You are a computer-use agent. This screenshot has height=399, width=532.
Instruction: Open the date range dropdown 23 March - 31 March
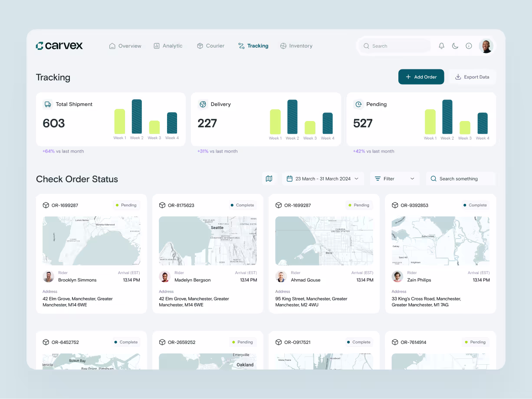pos(323,178)
